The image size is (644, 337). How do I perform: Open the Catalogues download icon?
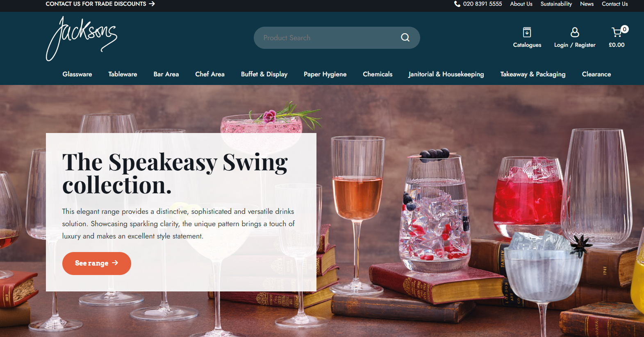527,32
